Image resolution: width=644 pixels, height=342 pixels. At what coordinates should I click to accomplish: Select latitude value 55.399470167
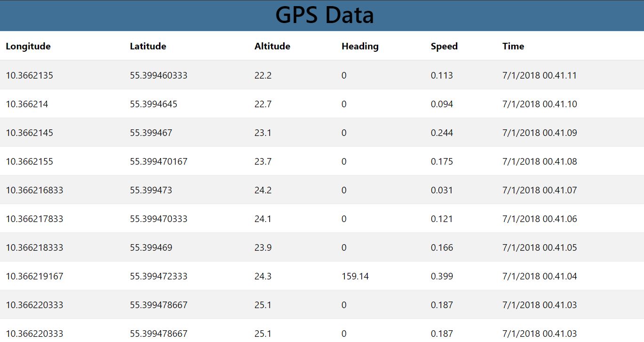coord(159,161)
